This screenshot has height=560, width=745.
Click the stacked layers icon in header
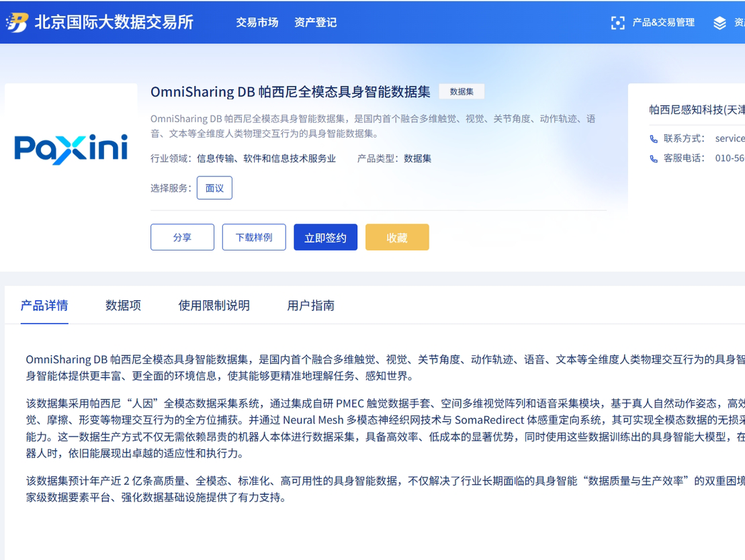tap(719, 23)
